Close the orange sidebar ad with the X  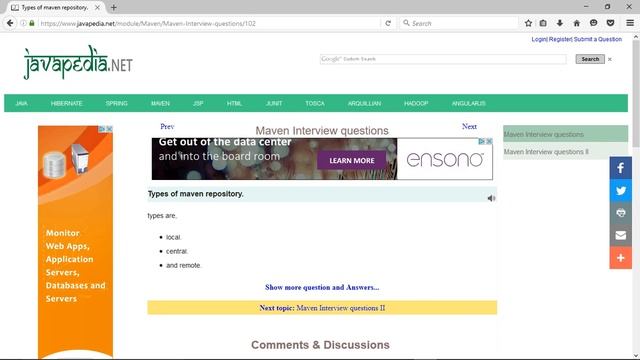109,129
